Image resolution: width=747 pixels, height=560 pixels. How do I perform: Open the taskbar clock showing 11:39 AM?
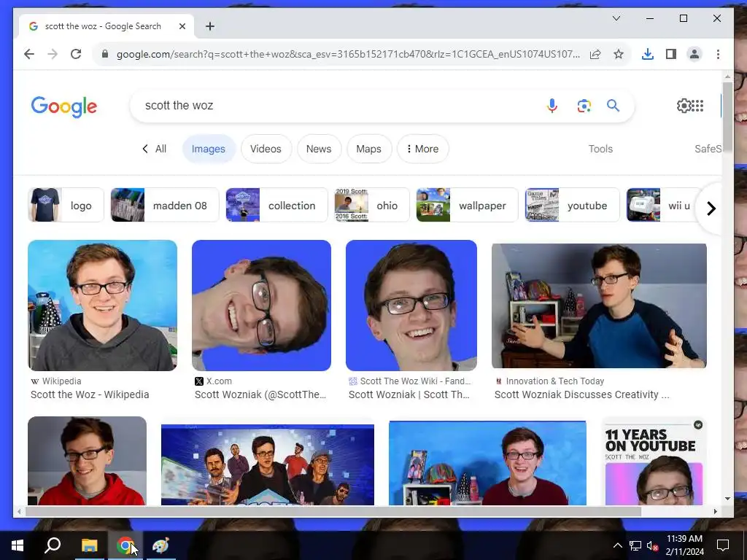pyautogui.click(x=684, y=545)
